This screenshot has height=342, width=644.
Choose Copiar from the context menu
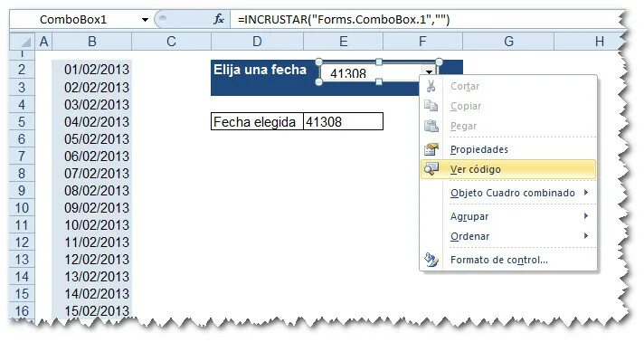508,106
